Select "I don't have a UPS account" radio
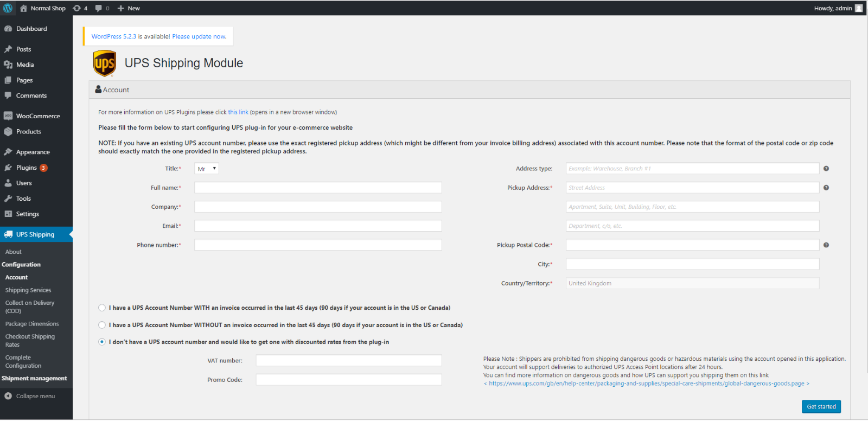This screenshot has height=421, width=868. (102, 342)
